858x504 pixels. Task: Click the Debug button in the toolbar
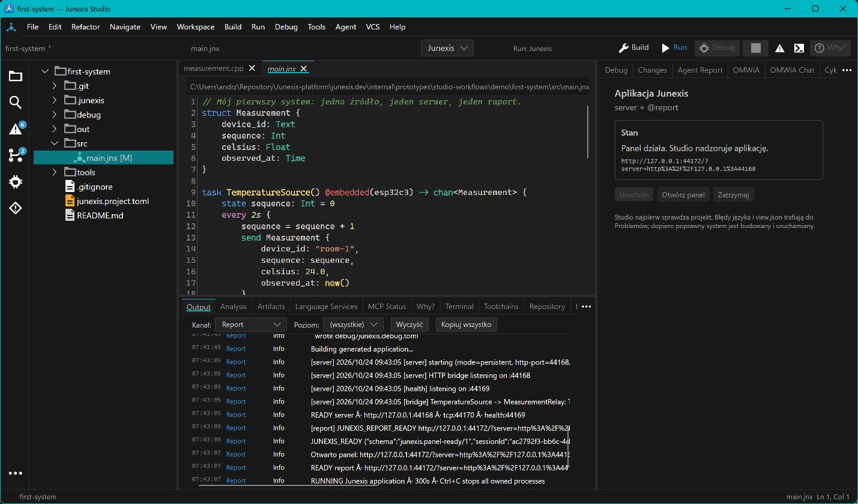click(x=717, y=48)
